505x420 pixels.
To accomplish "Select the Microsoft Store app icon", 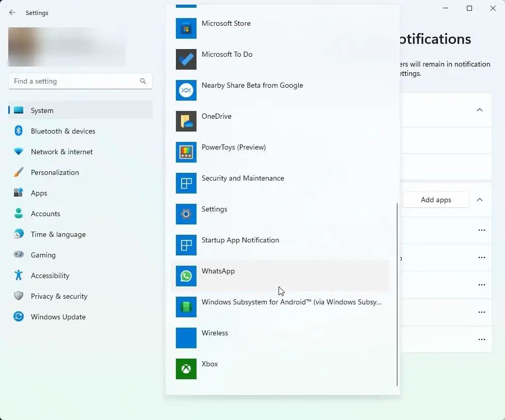I will (x=186, y=28).
